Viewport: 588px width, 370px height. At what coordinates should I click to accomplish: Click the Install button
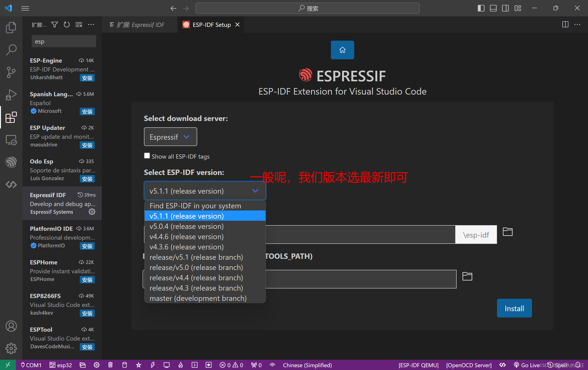tap(514, 308)
